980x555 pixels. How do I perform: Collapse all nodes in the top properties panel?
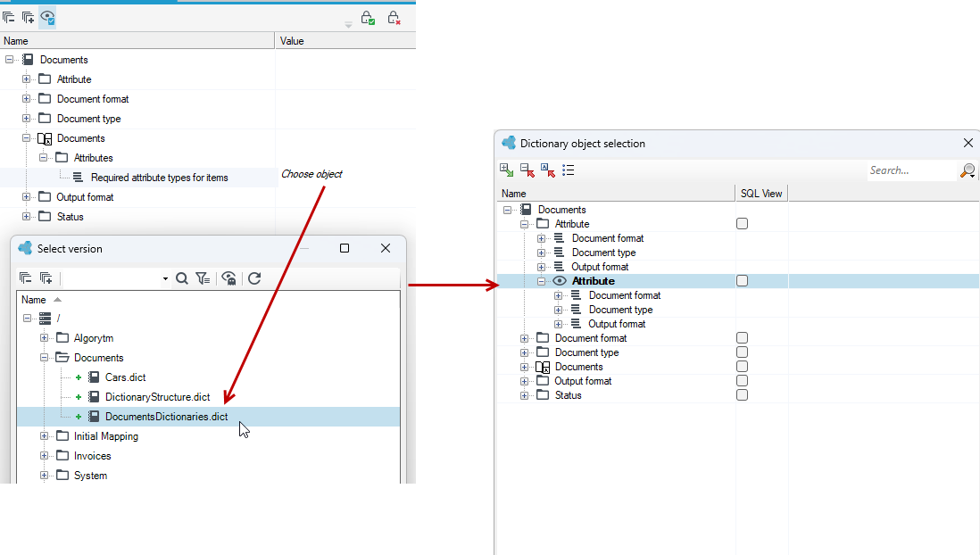pyautogui.click(x=8, y=18)
